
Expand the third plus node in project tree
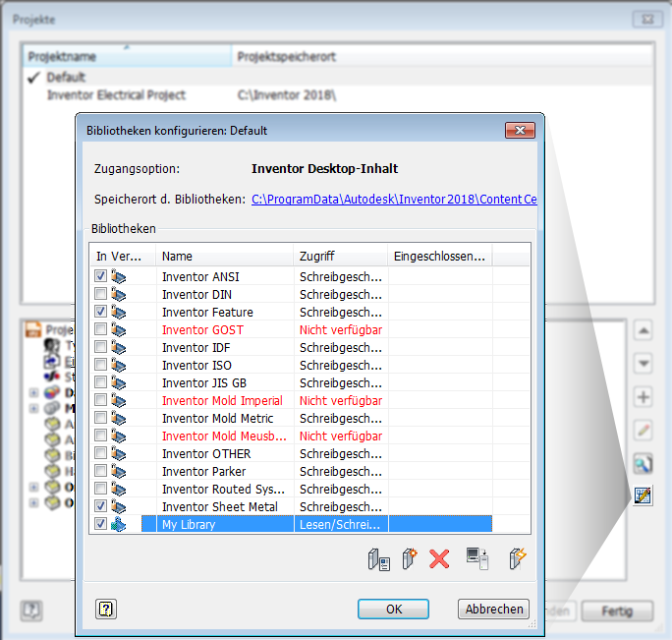point(33,487)
